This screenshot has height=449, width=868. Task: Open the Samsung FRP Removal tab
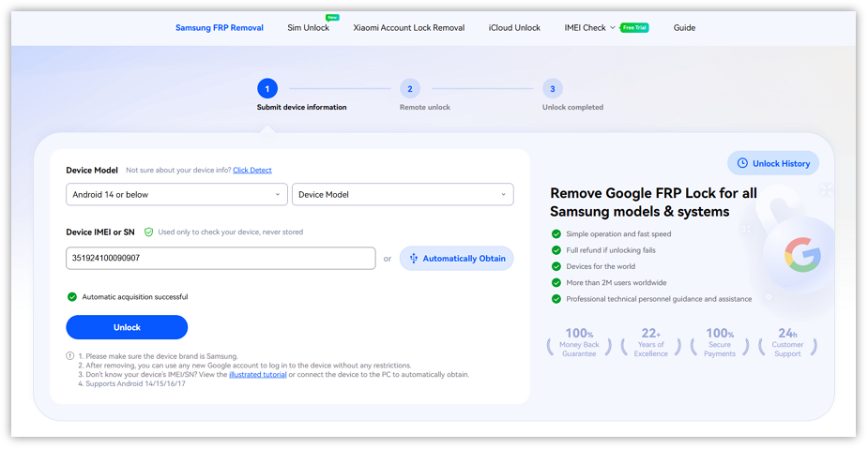coord(220,27)
